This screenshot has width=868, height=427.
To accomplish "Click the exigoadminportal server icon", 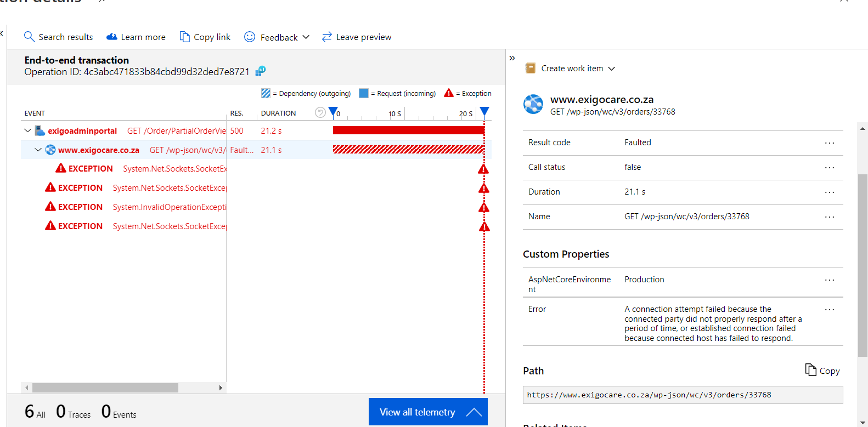I will [x=40, y=130].
